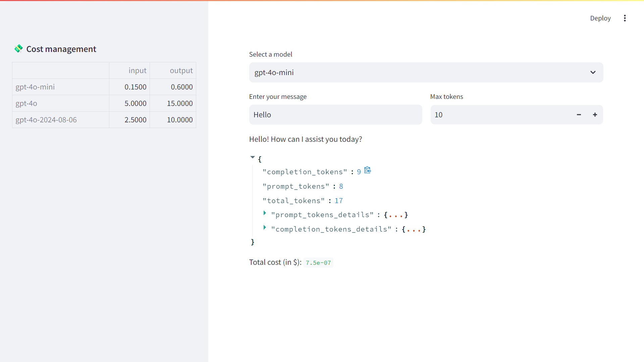Click the total_tokens value 17
Image resolution: width=644 pixels, height=362 pixels.
(338, 201)
